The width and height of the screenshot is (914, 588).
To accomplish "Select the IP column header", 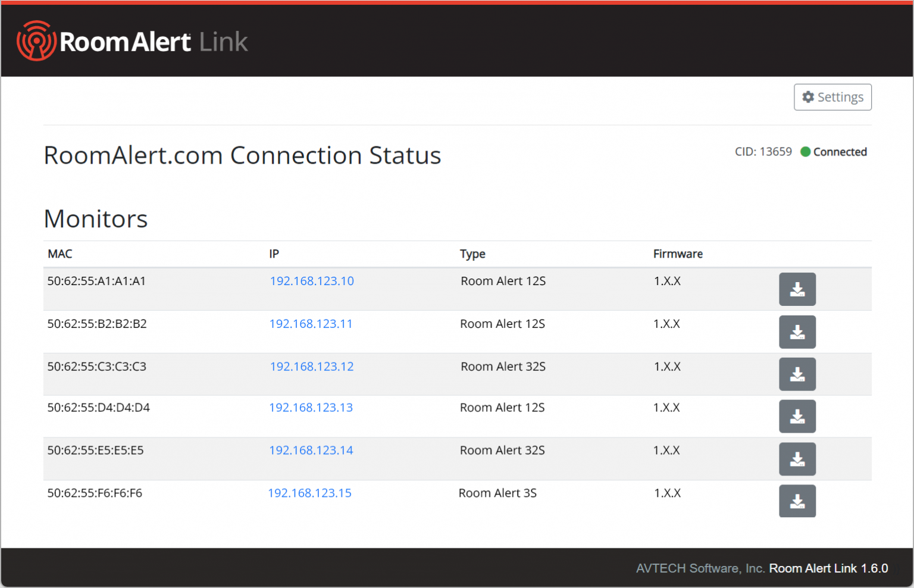I will [x=274, y=254].
